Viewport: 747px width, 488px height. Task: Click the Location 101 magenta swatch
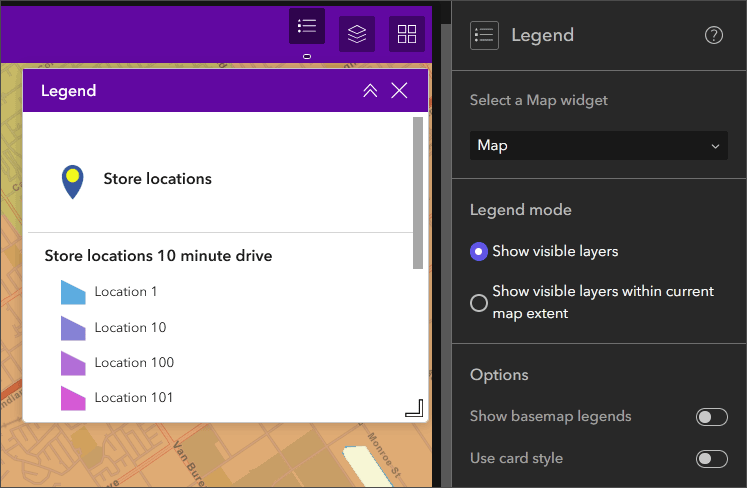point(73,398)
